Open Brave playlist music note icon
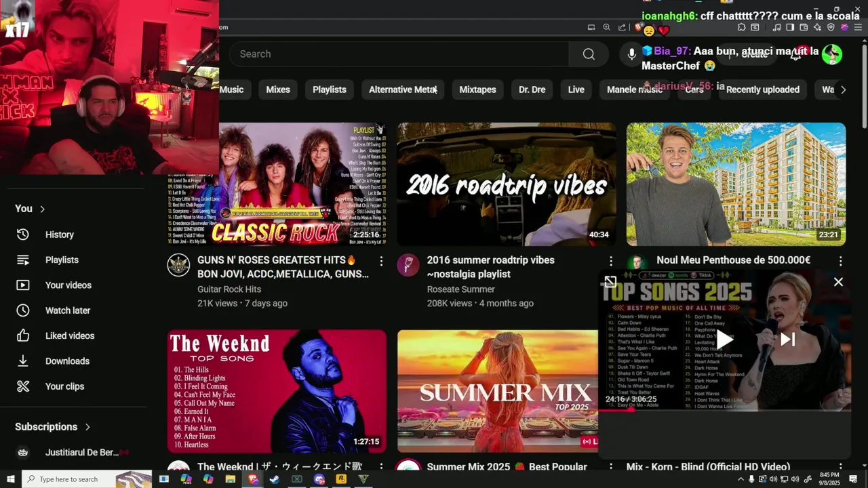This screenshot has height=488, width=868. click(777, 27)
